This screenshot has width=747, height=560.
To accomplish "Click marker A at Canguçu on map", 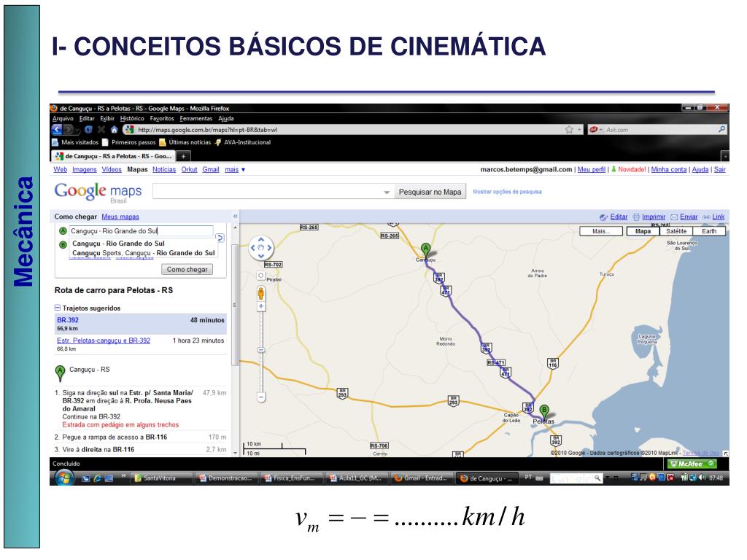I will pyautogui.click(x=426, y=251).
